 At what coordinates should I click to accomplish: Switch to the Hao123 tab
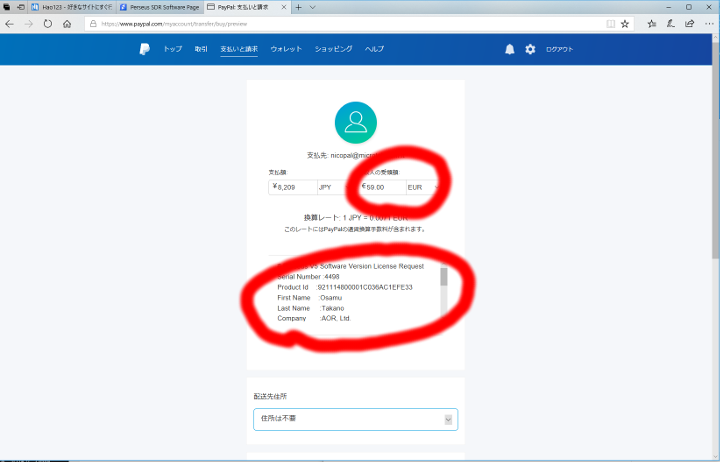[x=72, y=7]
